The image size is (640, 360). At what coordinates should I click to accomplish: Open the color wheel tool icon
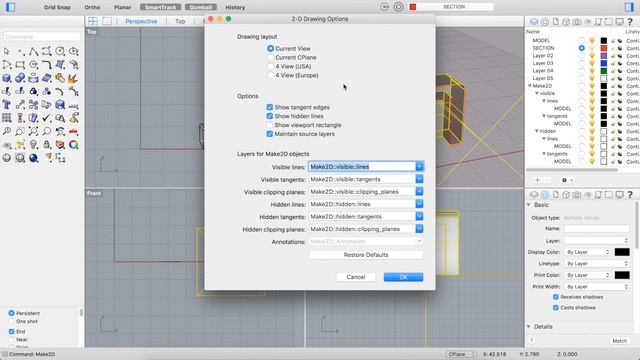73,144
